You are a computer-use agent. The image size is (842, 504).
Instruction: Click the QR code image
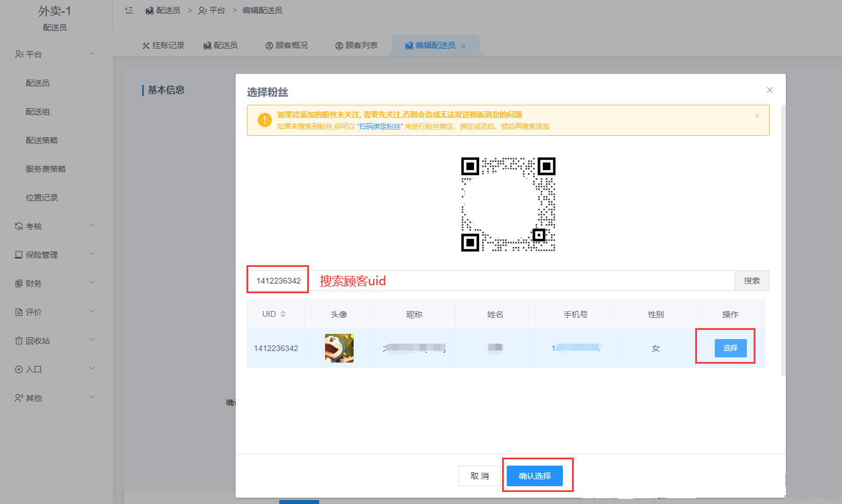coord(508,204)
